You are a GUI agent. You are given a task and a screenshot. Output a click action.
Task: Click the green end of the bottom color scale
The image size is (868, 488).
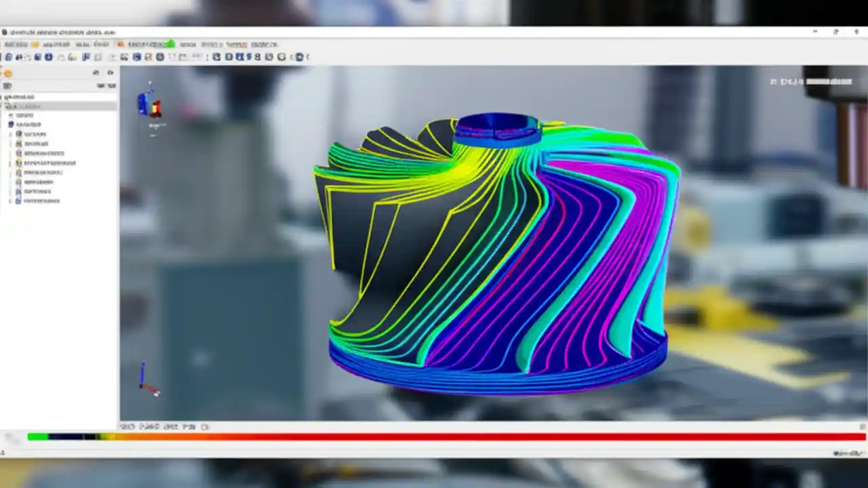(x=37, y=437)
